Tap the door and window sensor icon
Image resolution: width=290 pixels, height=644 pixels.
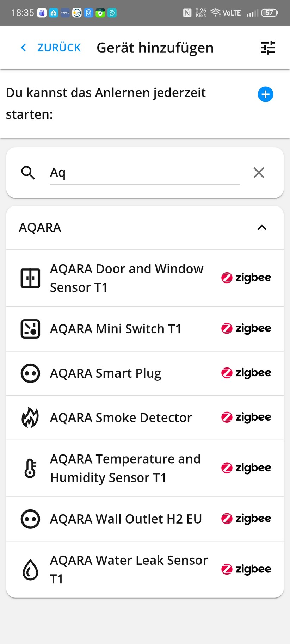tap(30, 278)
